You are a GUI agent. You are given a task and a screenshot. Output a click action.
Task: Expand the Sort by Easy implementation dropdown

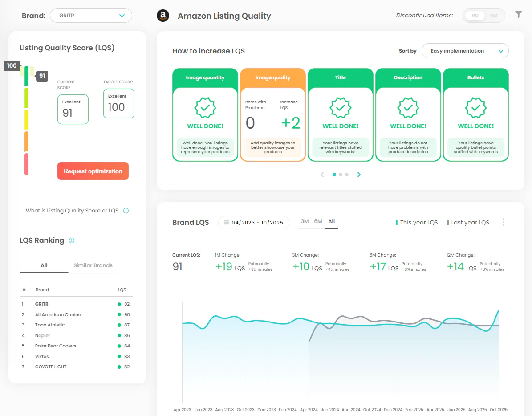pos(465,51)
